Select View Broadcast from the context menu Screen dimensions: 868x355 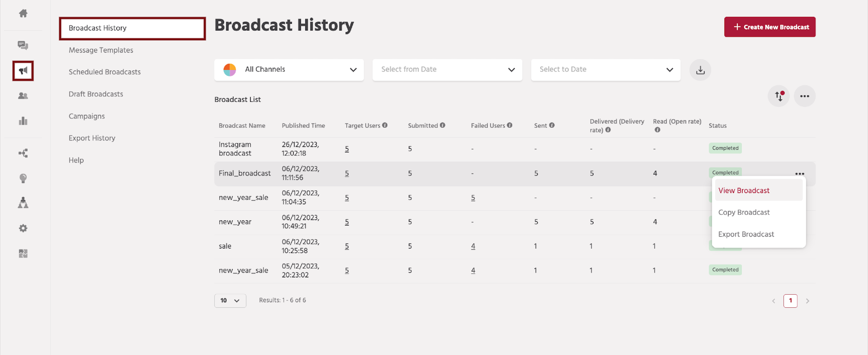point(744,190)
